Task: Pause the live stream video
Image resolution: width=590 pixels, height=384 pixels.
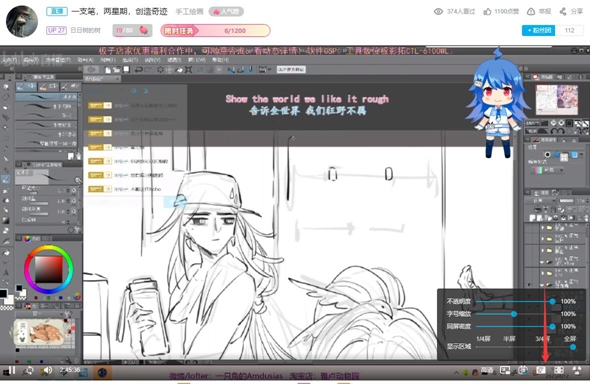Action: click(12, 371)
